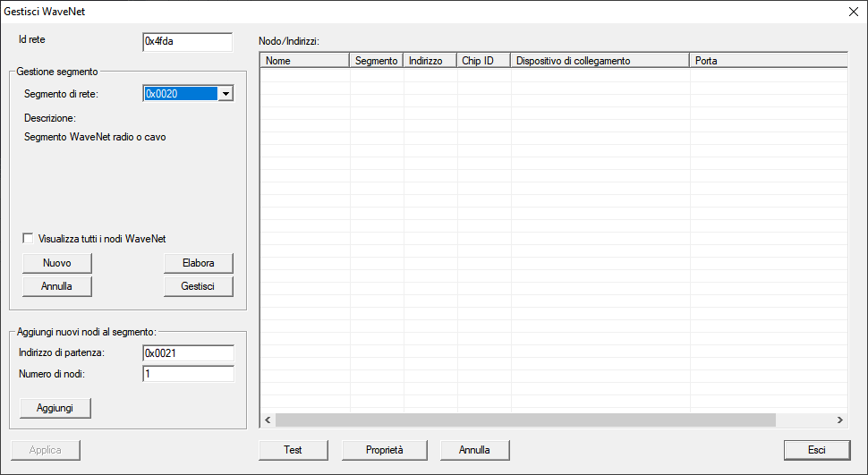Sort by the Nome column header
This screenshot has height=475, width=868.
point(304,61)
